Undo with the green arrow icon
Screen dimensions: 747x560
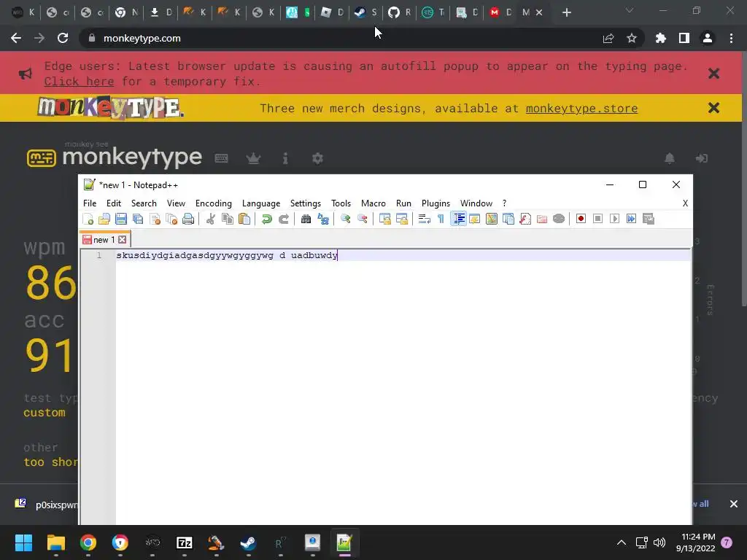point(267,219)
